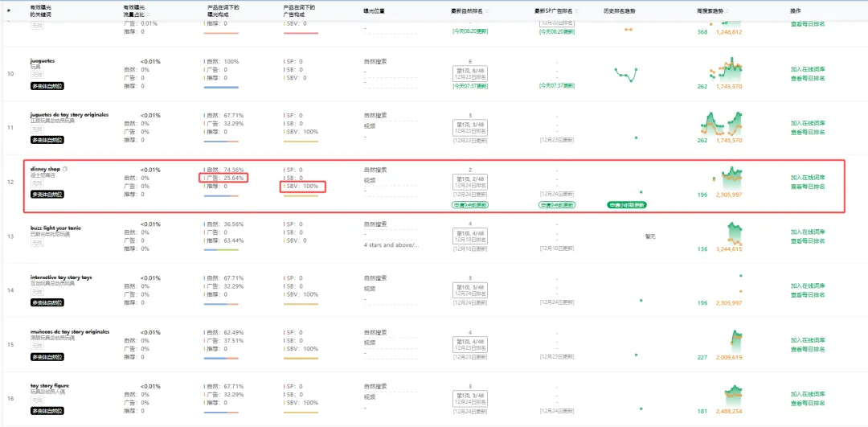
Task: Open the weekly search trend chart for disney shop
Action: coord(727,178)
